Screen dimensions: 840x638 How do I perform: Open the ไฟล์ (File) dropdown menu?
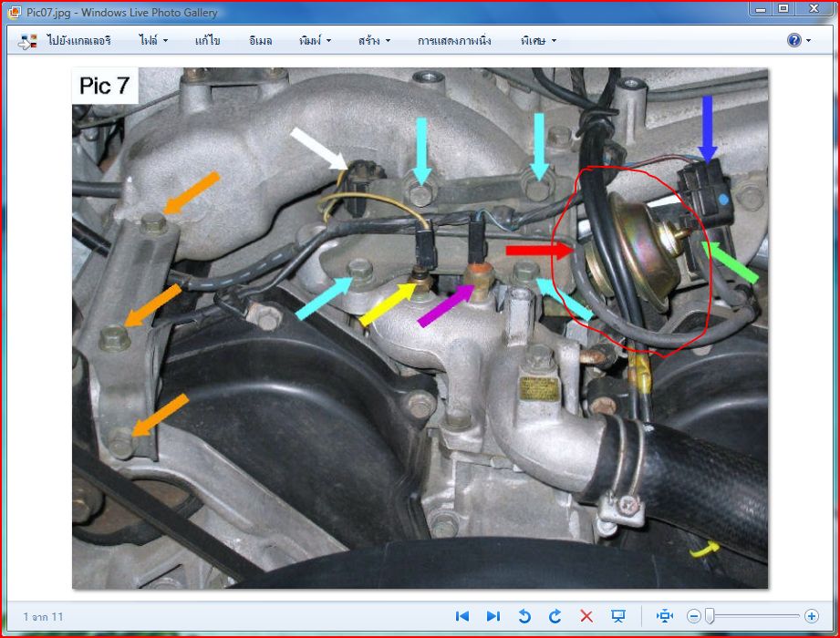[153, 41]
